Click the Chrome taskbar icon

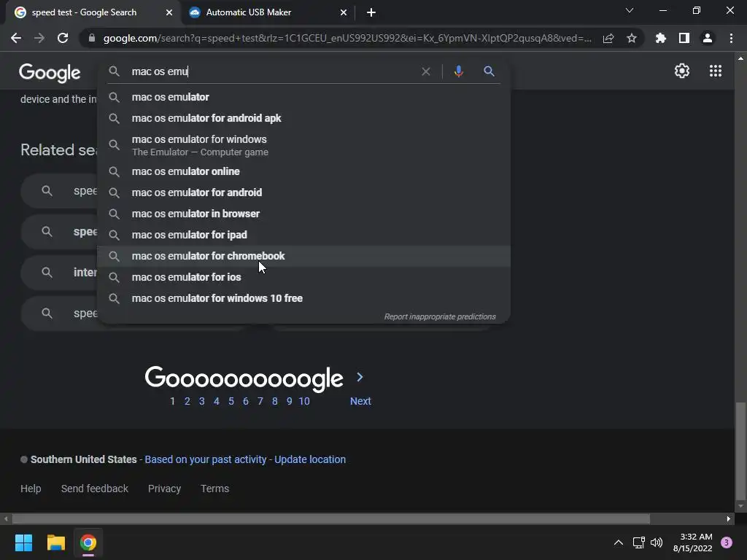point(88,542)
